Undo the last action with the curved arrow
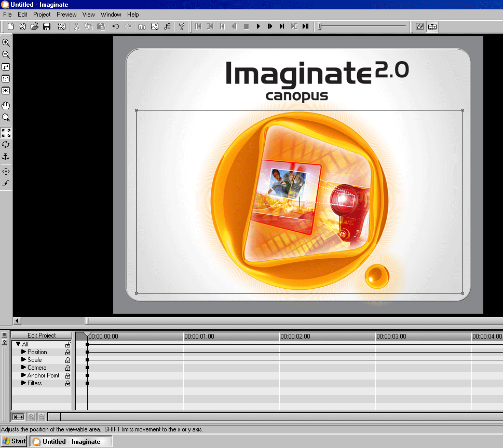Screen dimensions: 503x448 [x=116, y=26]
